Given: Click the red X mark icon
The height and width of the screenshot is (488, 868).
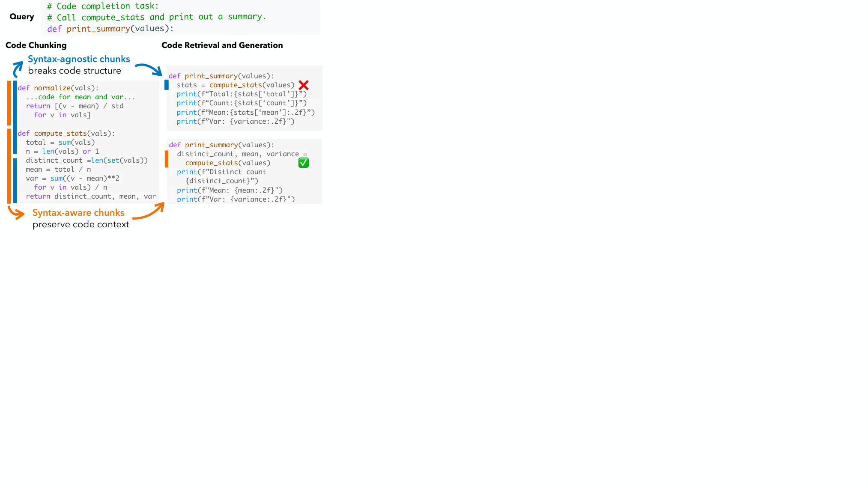Looking at the screenshot, I should 304,85.
